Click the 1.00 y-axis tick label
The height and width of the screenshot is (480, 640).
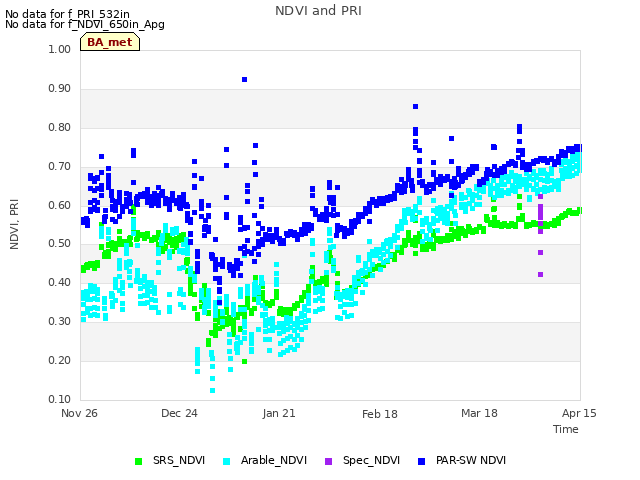point(60,49)
